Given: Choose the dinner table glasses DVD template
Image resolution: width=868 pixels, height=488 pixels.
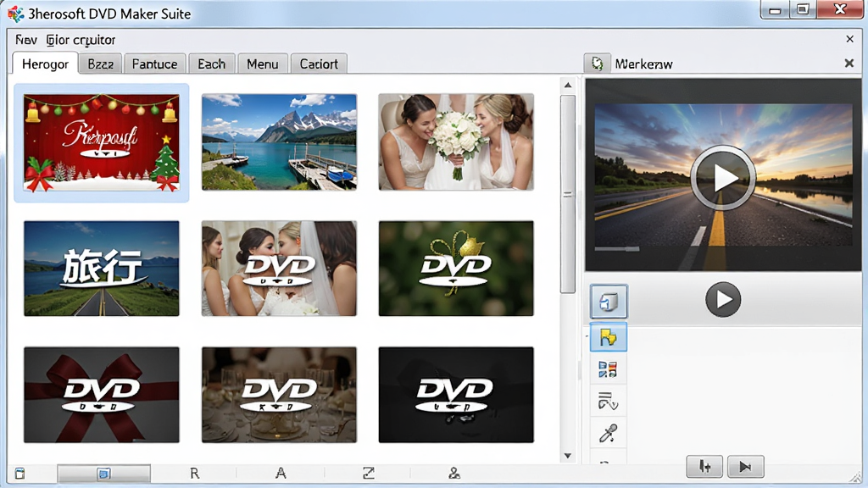Looking at the screenshot, I should click(x=279, y=395).
